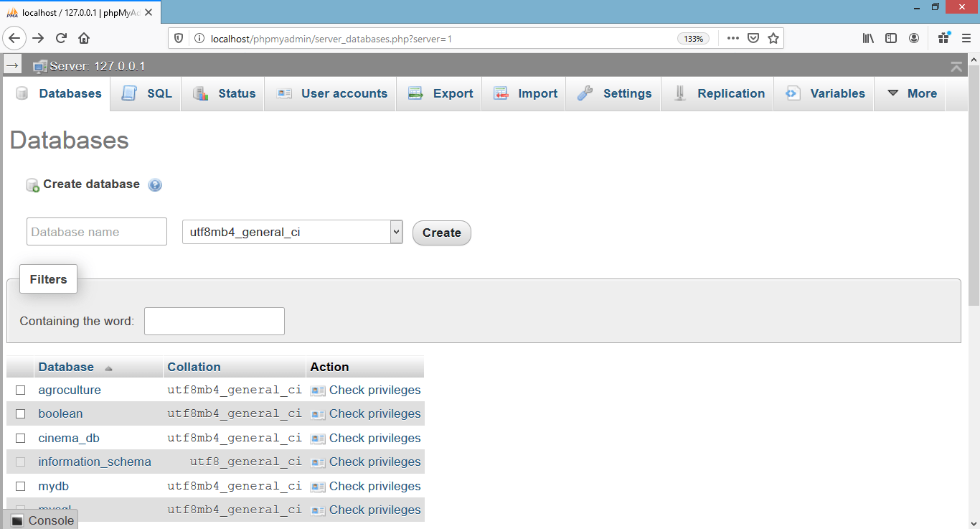
Task: Expand the More dropdown menu
Action: [x=911, y=93]
